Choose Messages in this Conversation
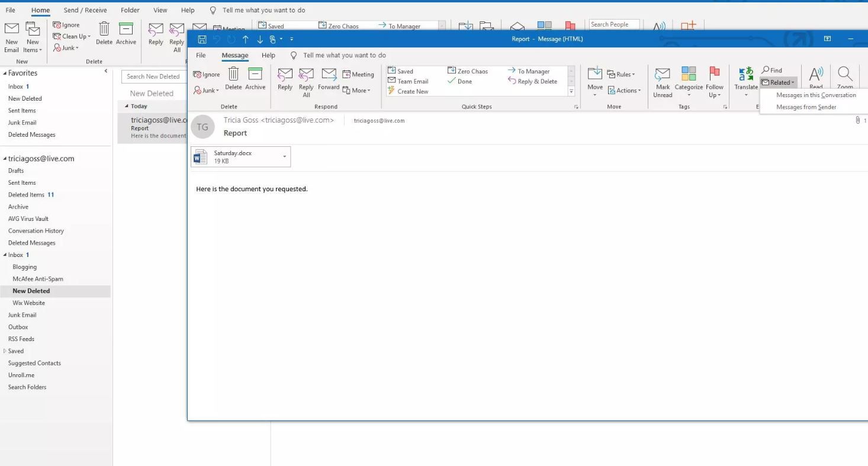 [x=815, y=95]
